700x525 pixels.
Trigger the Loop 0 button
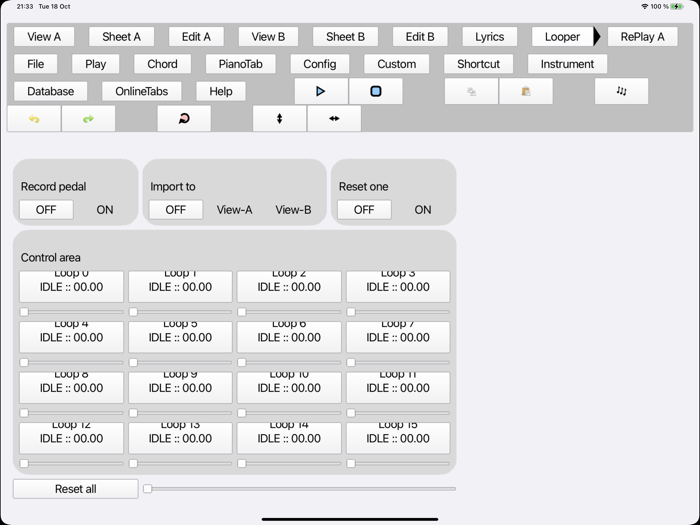[71, 287]
